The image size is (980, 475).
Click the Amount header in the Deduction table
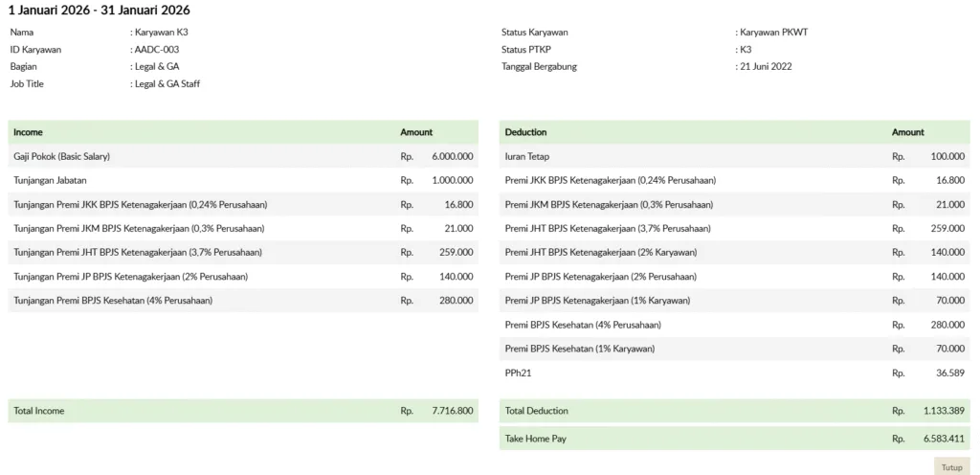coord(907,132)
